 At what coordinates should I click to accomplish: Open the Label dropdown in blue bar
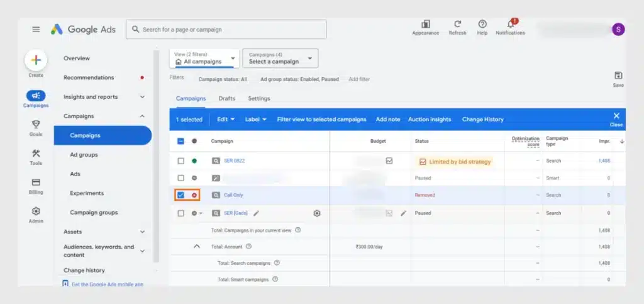coord(256,119)
